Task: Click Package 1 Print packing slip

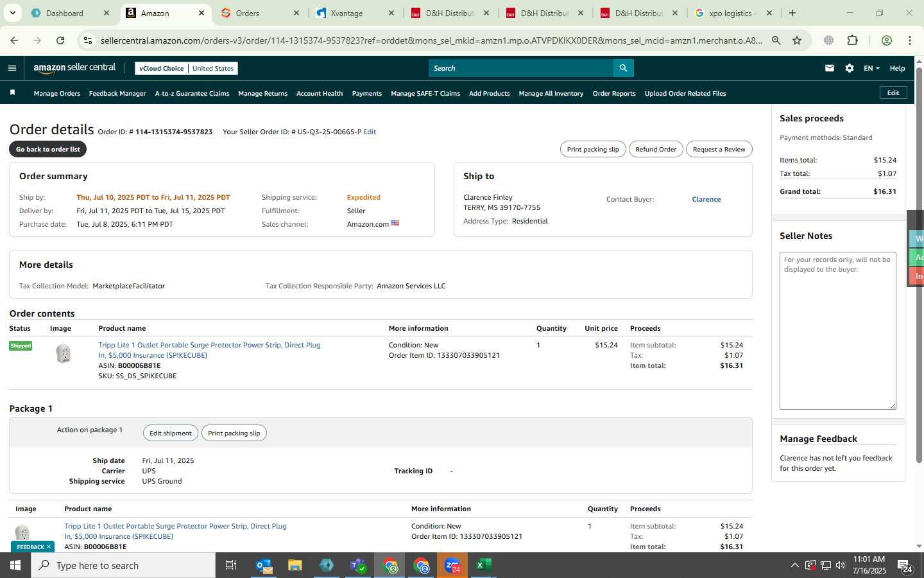Action: [x=234, y=433]
